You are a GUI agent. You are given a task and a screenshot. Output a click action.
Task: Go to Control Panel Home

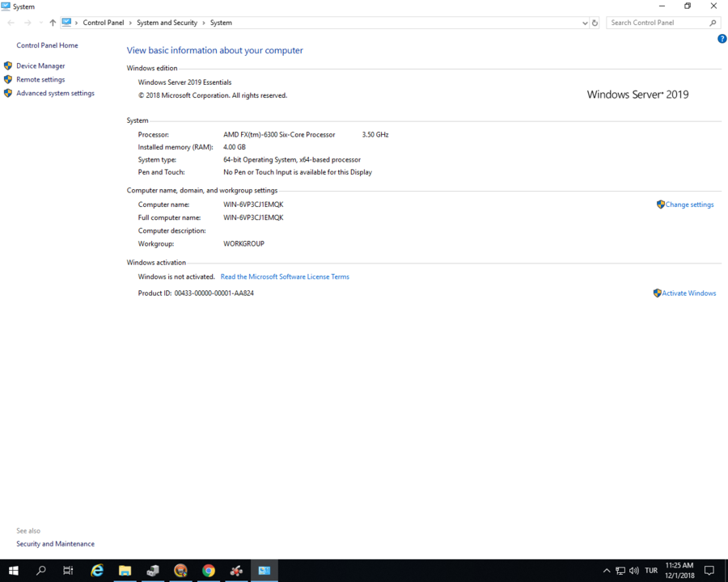pos(48,45)
